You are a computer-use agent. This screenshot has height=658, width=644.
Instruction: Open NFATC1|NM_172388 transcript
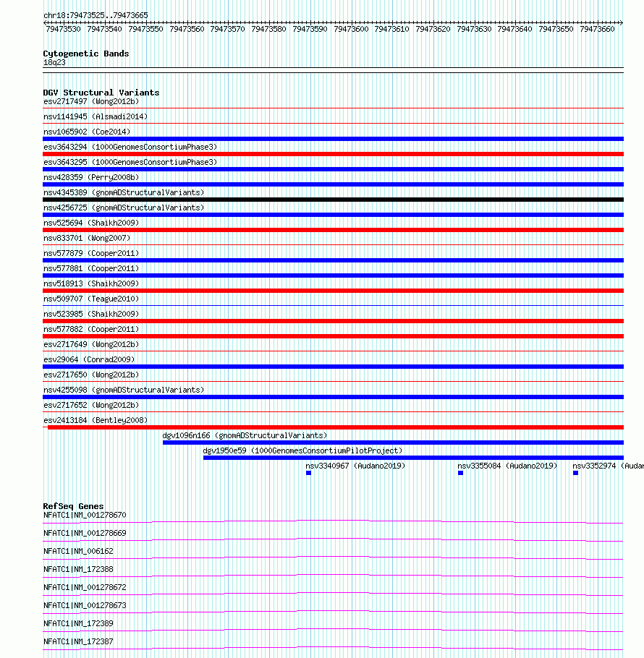coord(78,569)
